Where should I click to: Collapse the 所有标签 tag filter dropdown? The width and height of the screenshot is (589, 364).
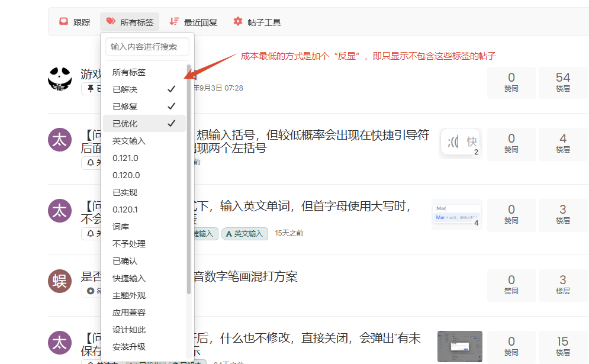(x=130, y=22)
